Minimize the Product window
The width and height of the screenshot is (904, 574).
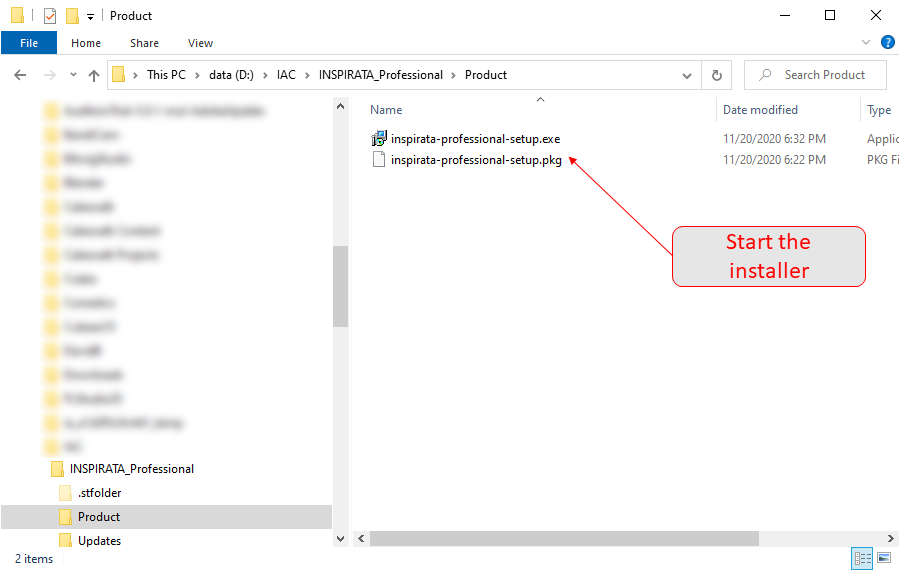tap(785, 16)
